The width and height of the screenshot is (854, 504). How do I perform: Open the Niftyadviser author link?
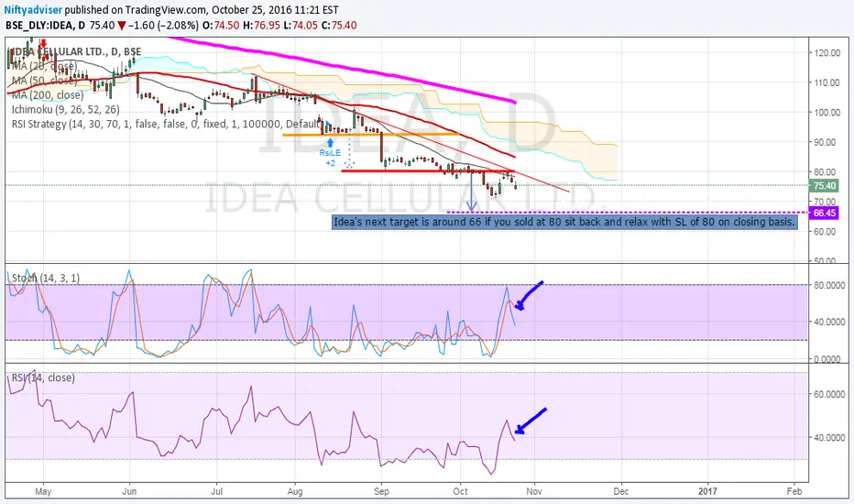click(x=33, y=10)
